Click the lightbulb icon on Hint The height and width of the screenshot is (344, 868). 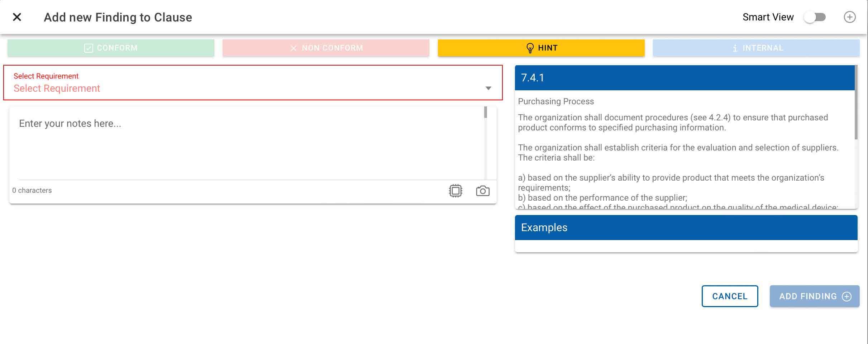tap(530, 48)
